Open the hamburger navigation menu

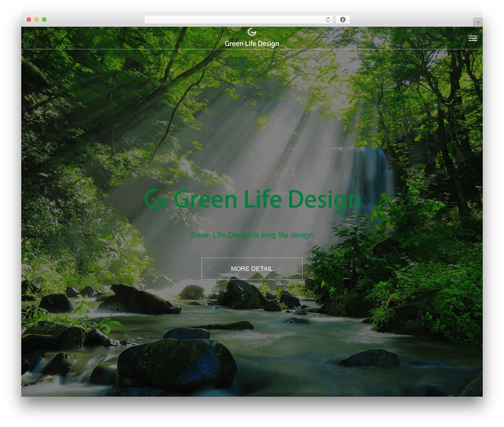473,38
